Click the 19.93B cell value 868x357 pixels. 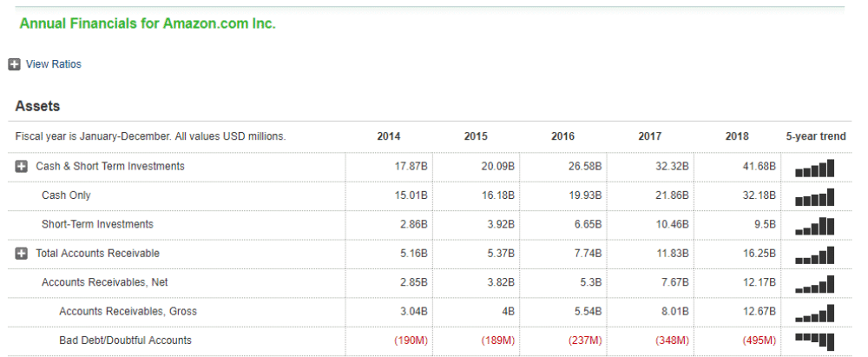585,195
